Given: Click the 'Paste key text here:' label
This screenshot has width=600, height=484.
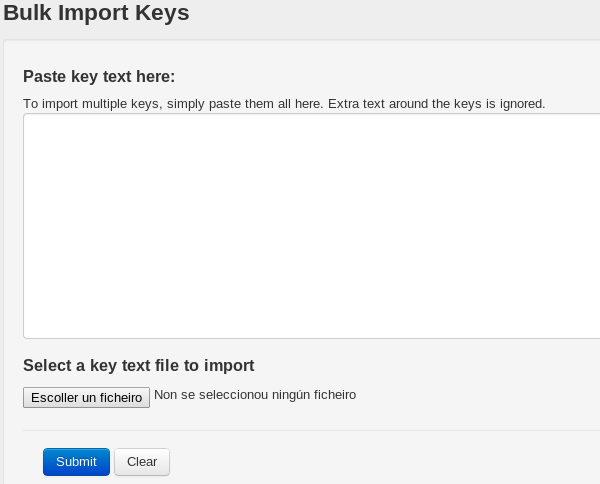Looking at the screenshot, I should pos(99,76).
